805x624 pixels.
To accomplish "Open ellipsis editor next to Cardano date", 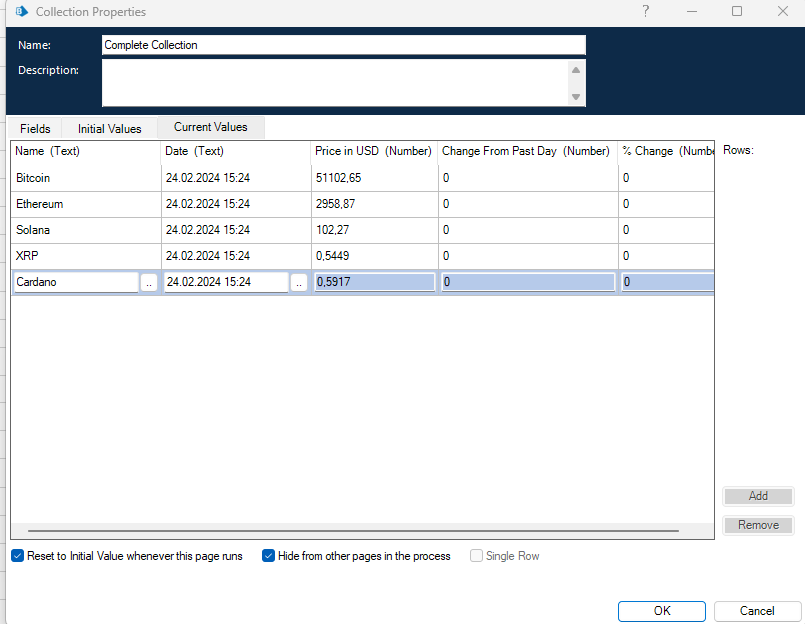I will point(299,283).
